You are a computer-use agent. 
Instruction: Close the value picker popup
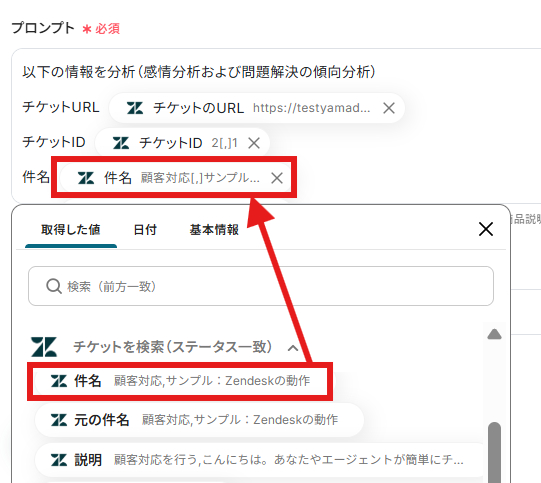pyautogui.click(x=486, y=229)
